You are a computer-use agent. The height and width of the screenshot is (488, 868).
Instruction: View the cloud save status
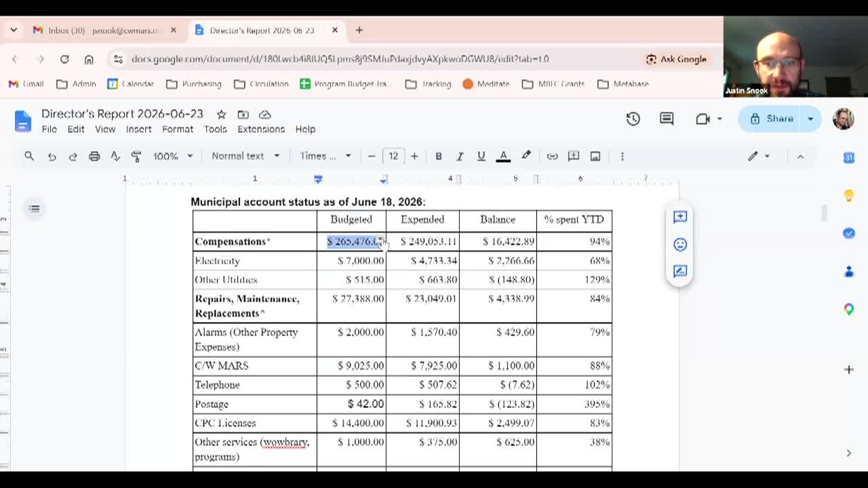265,115
